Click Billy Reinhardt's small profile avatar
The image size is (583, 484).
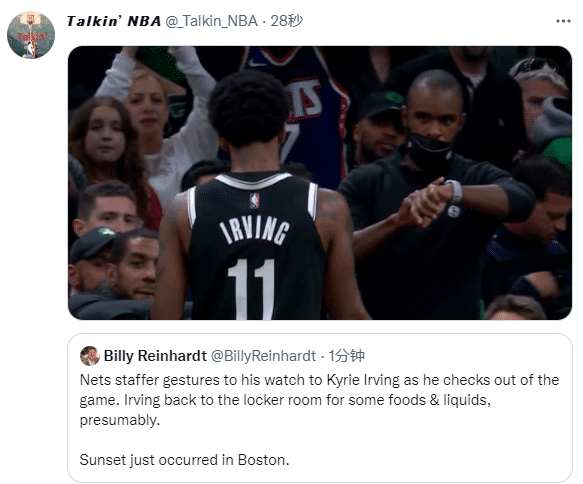click(x=90, y=356)
